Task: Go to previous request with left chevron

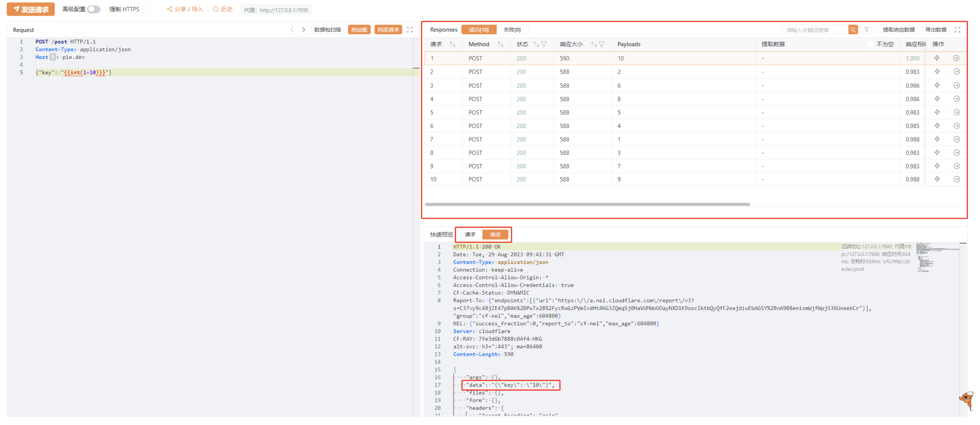Action: click(292, 30)
